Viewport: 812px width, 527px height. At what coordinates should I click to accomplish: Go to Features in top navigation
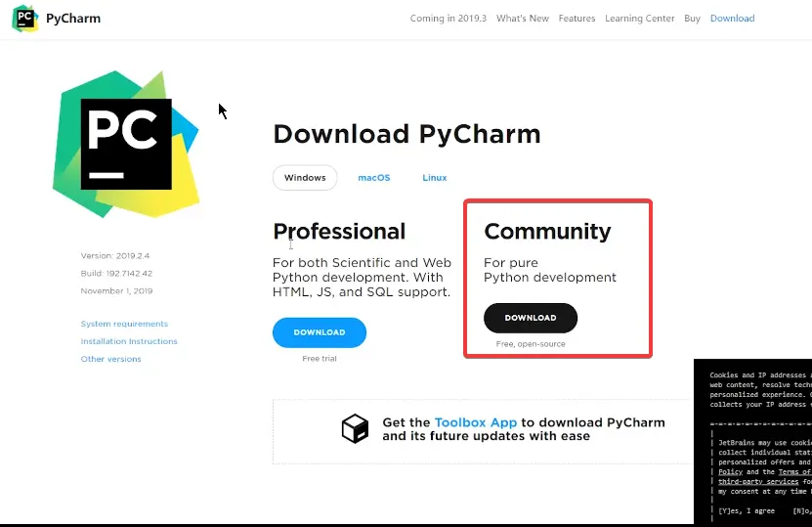[577, 19]
